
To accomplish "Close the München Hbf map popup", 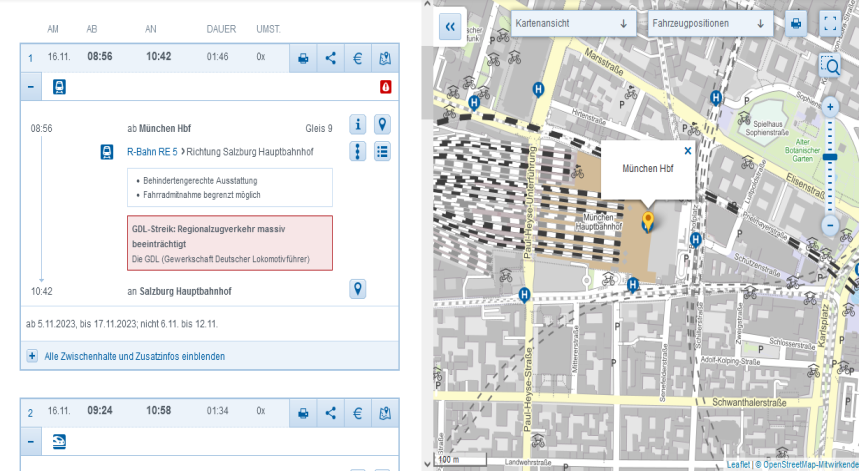I will click(687, 151).
